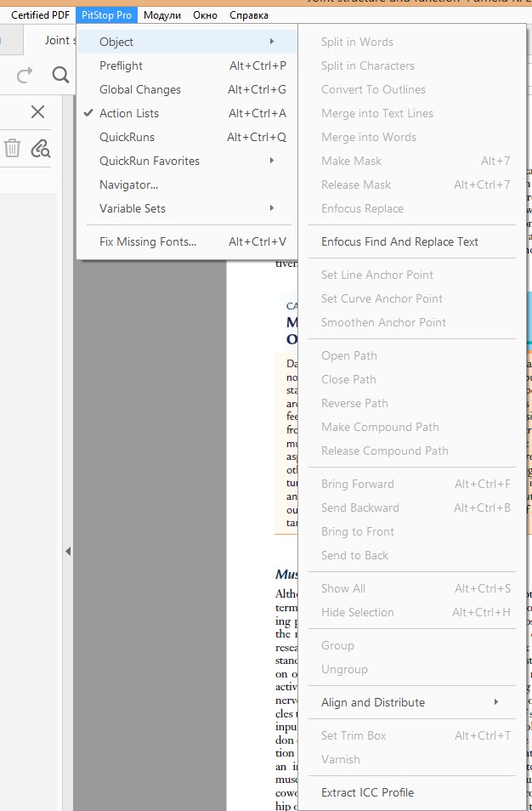Viewport: 532px width, 811px height.
Task: Choose Extract ICC Profile
Action: pos(412,792)
